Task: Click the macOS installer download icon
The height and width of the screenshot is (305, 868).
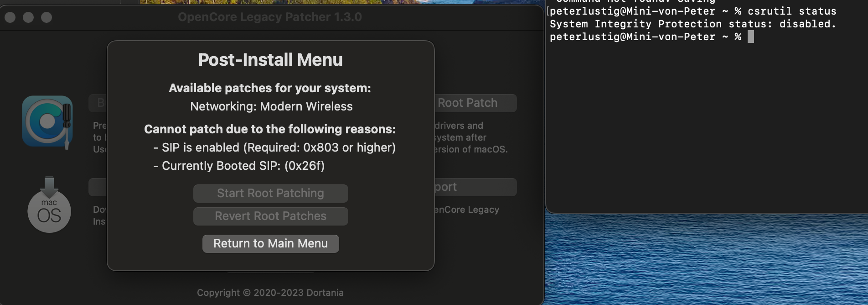Action: click(x=49, y=205)
